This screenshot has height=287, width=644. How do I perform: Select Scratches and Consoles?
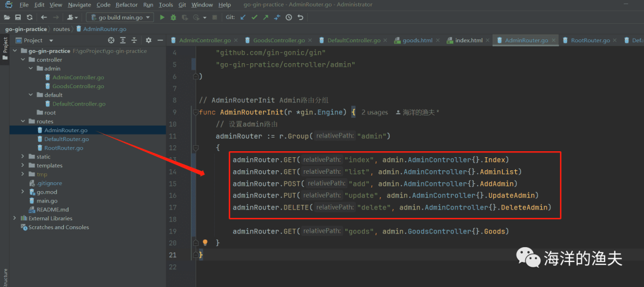tap(58, 227)
